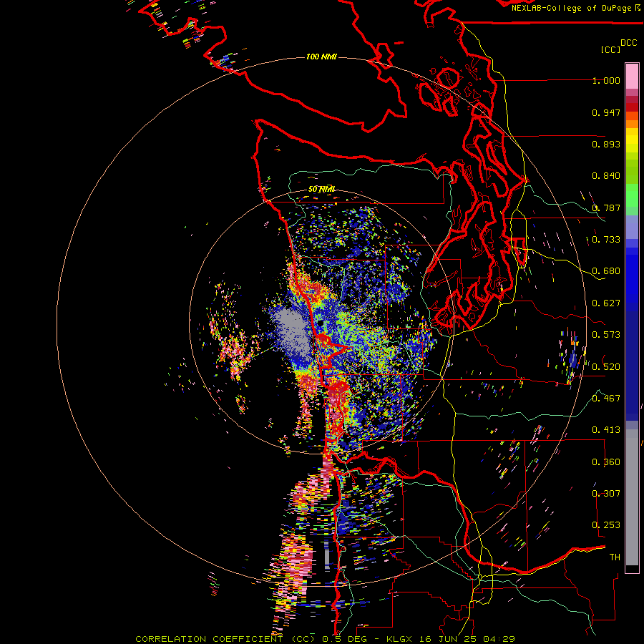Click the 0.787 legend value
Image resolution: width=644 pixels, height=644 pixels.
pos(606,208)
